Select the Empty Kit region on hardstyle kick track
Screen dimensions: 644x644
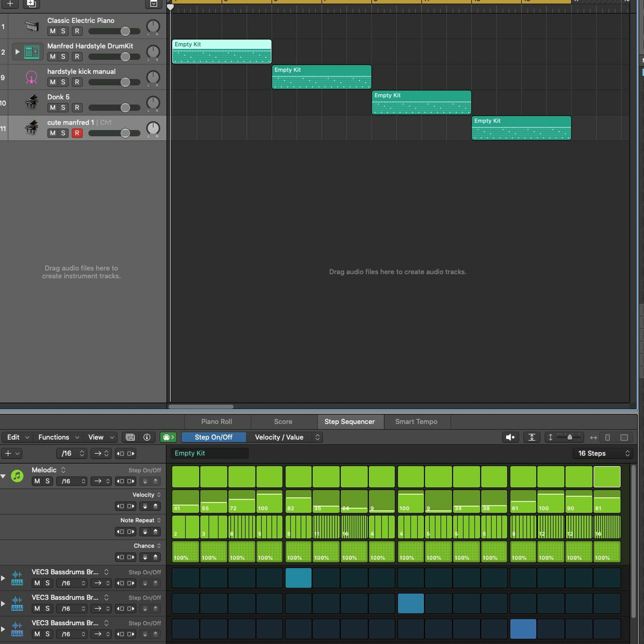321,77
